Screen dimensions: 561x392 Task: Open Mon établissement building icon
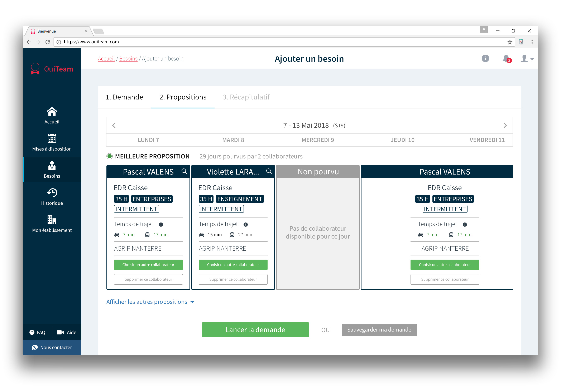[x=52, y=220]
